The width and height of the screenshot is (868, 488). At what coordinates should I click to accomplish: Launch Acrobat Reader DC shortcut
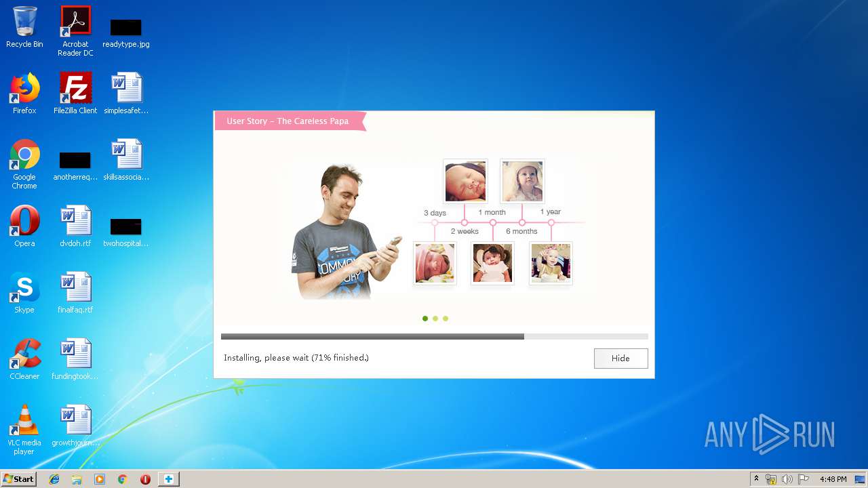pyautogui.click(x=75, y=30)
